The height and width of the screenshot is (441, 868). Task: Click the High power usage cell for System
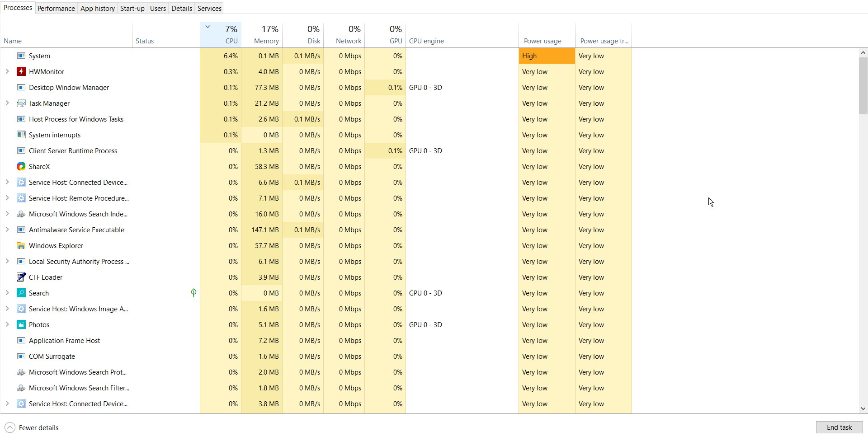point(547,56)
